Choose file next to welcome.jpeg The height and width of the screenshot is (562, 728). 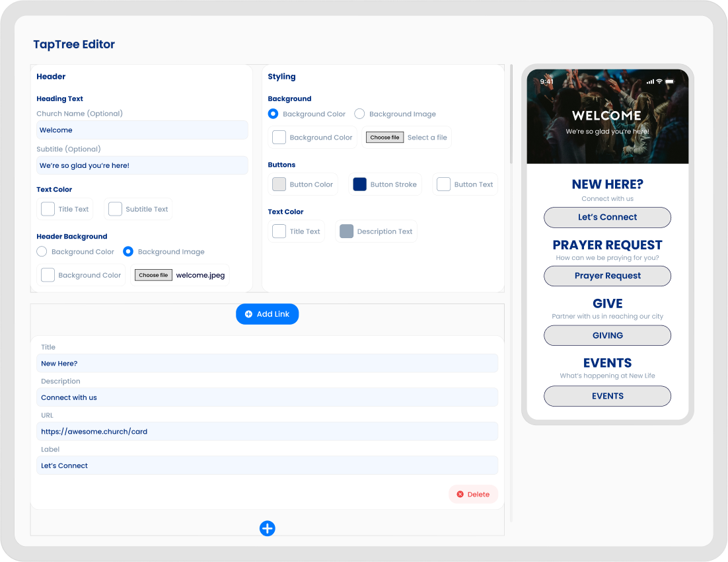pyautogui.click(x=153, y=275)
